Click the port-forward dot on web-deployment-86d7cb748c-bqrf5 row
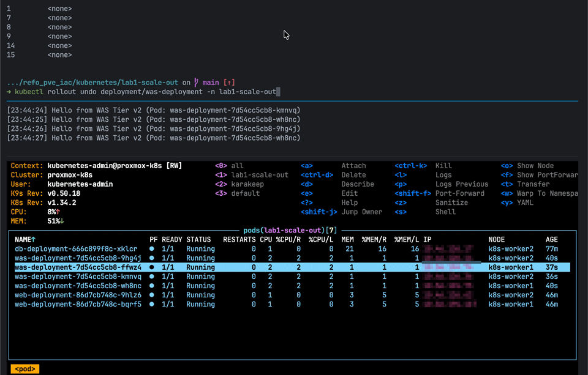The image size is (588, 375). pyautogui.click(x=152, y=304)
